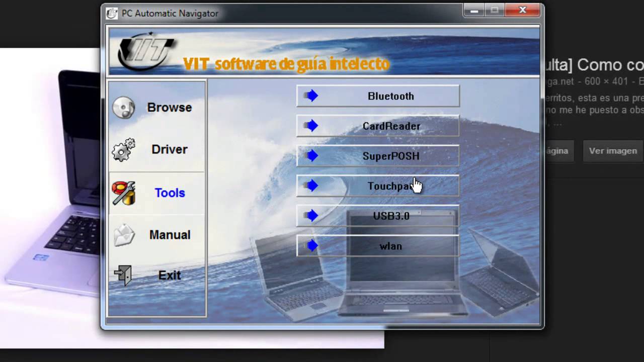Install the Bluetooth tool
This screenshot has width=644, height=362.
378,96
